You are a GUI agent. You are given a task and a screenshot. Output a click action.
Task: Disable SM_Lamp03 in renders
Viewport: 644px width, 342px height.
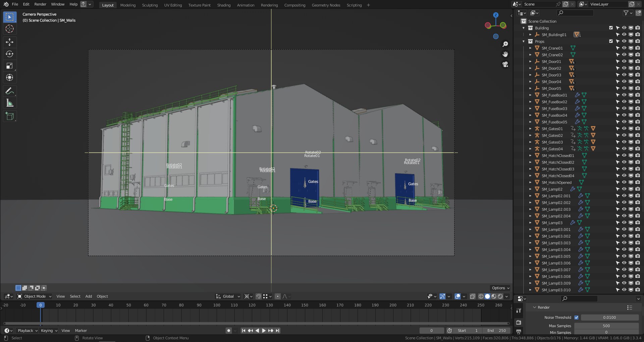638,223
